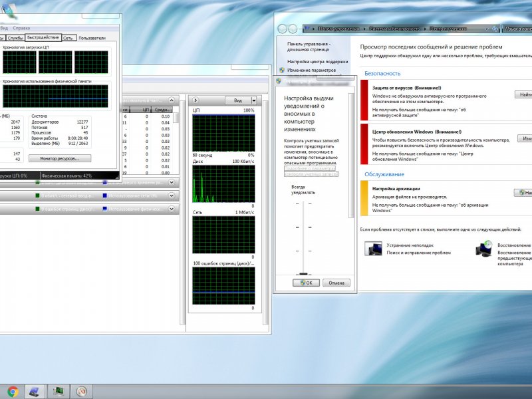Click the Система и безопасность breadcrumb

click(x=394, y=29)
